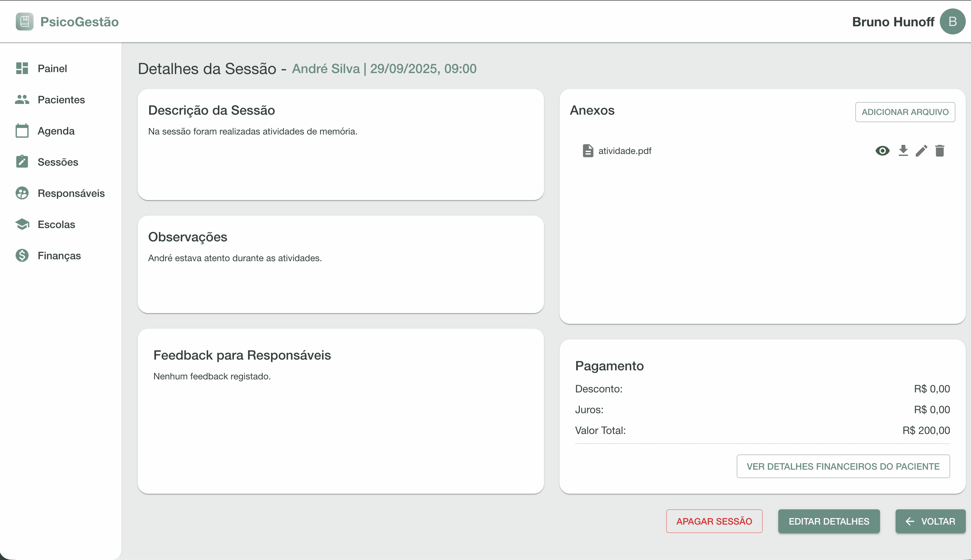Navigate to the Sessões menu entry
This screenshot has width=971, height=560.
(58, 161)
